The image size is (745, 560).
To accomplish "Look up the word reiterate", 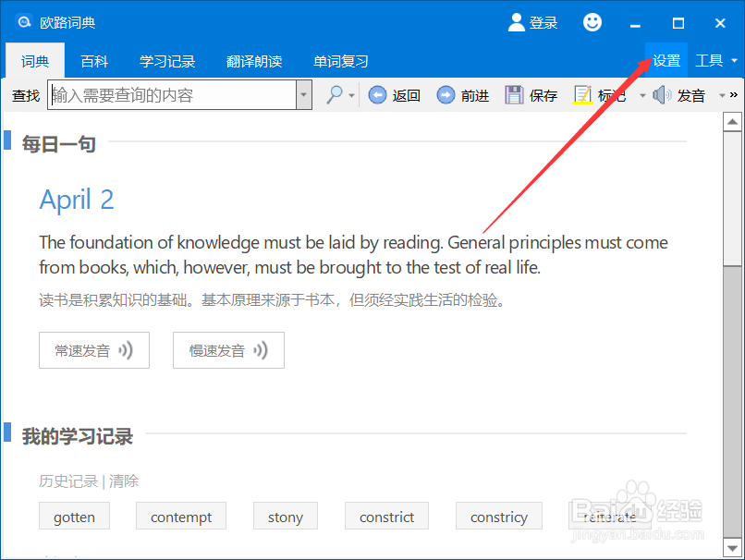I will click(x=610, y=517).
